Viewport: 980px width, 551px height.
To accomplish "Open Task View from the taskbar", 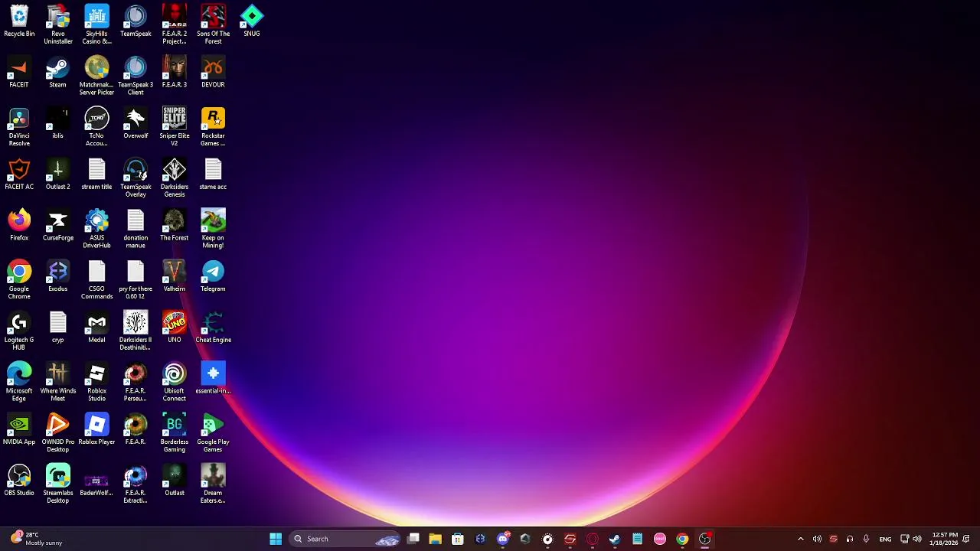I will pos(413,539).
